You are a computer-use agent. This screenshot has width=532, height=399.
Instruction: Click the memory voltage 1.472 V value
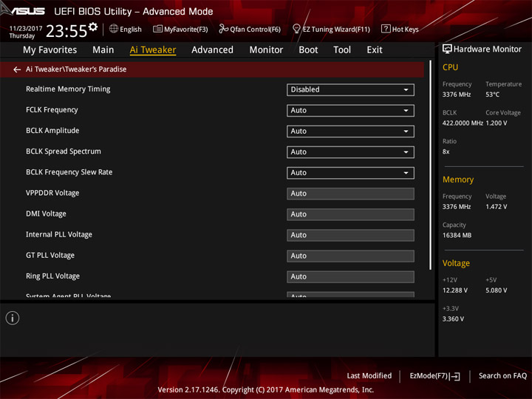[x=497, y=207]
